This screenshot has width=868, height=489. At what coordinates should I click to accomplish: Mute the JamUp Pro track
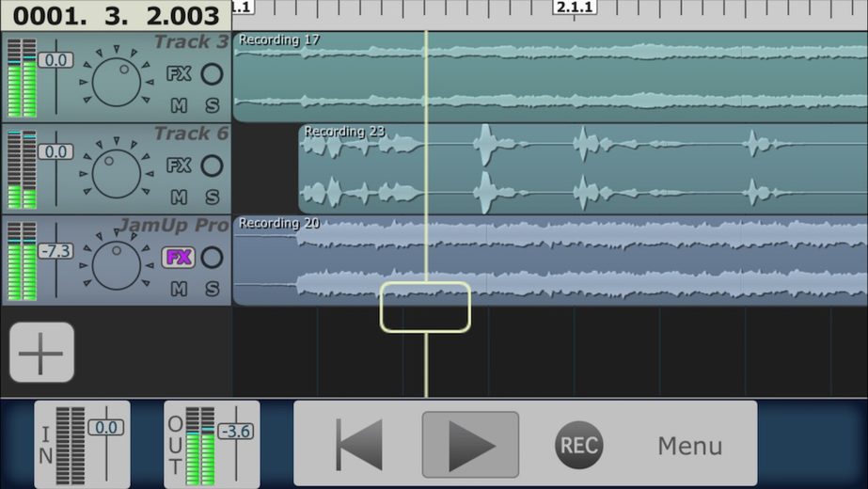pyautogui.click(x=179, y=289)
